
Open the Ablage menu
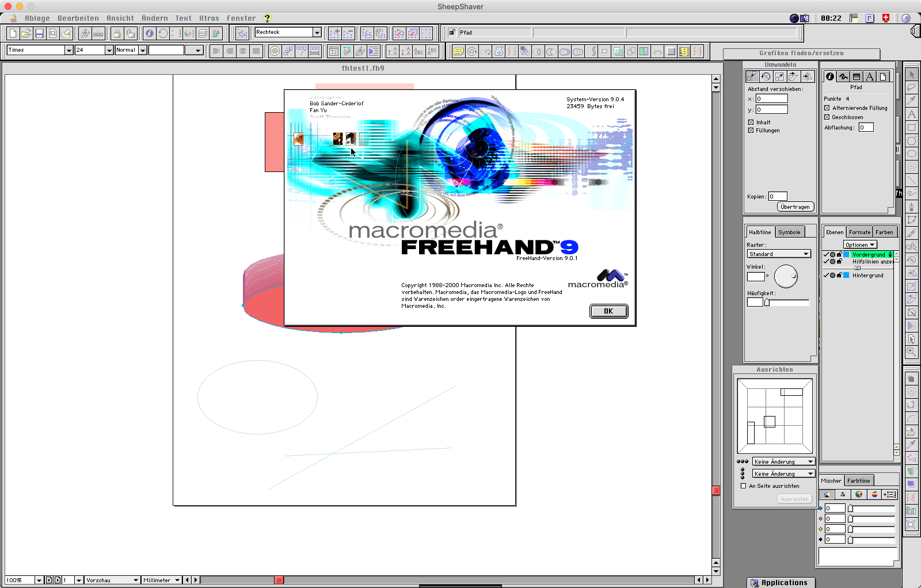[x=37, y=18]
